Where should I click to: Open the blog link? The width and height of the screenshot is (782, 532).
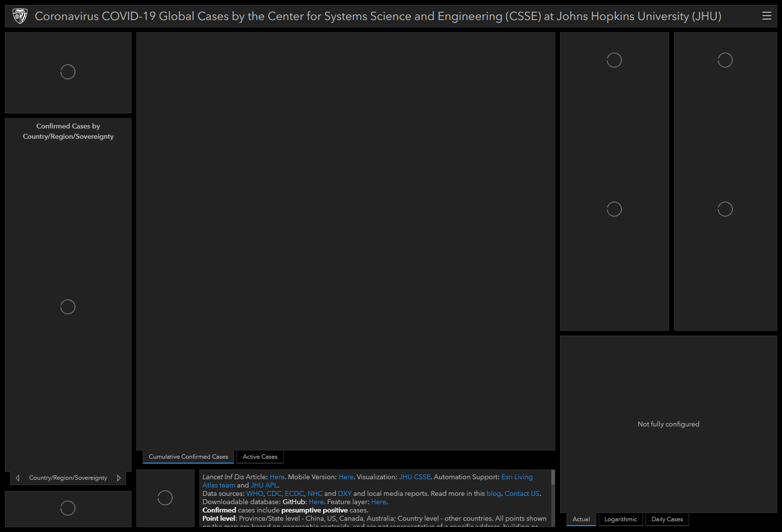tap(494, 493)
